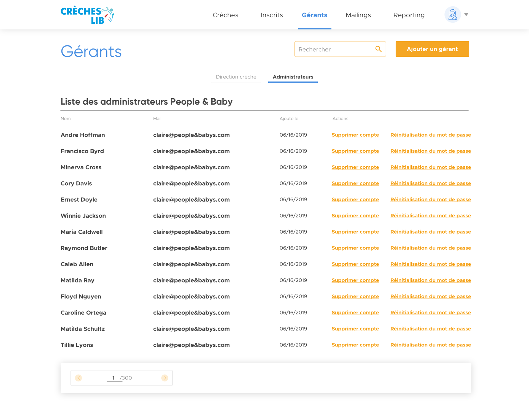
Task: Supprimer compte for Francisco Byrd
Action: [x=355, y=151]
